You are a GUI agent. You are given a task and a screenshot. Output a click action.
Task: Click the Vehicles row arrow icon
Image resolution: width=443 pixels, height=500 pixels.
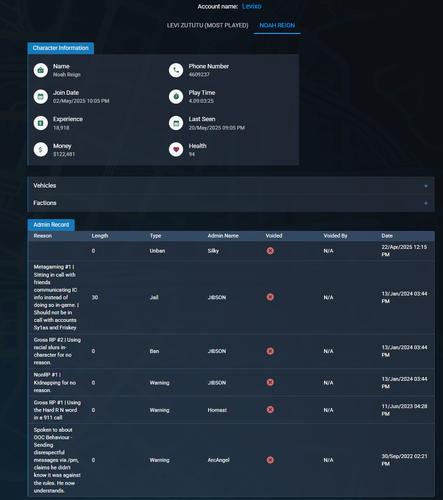426,186
